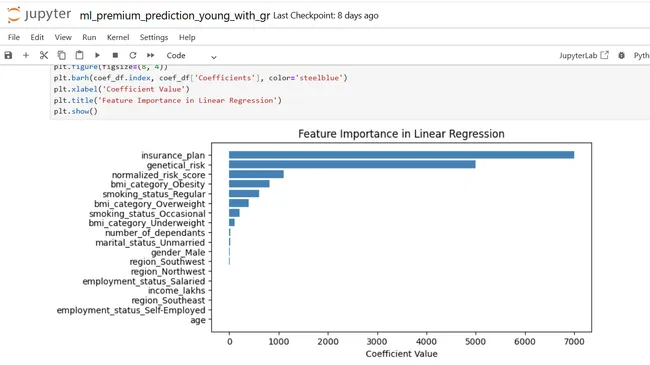Viewport: 650px width, 365px height.
Task: Click the genetical_risk bar
Action: tap(352, 165)
